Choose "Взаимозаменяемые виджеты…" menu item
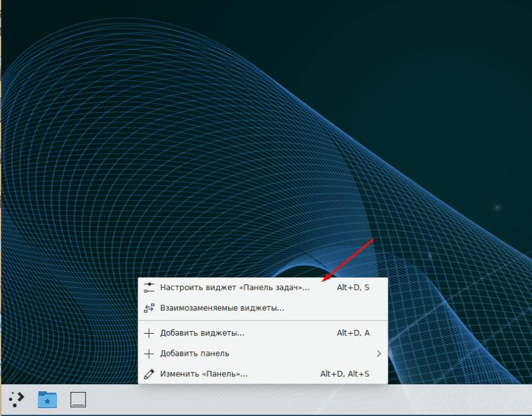 click(263, 308)
